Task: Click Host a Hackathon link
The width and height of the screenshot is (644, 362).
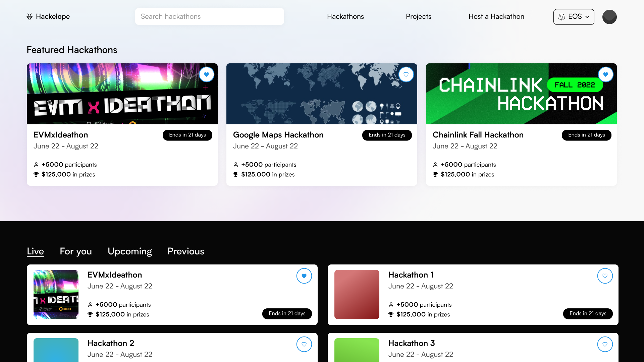Action: (496, 16)
